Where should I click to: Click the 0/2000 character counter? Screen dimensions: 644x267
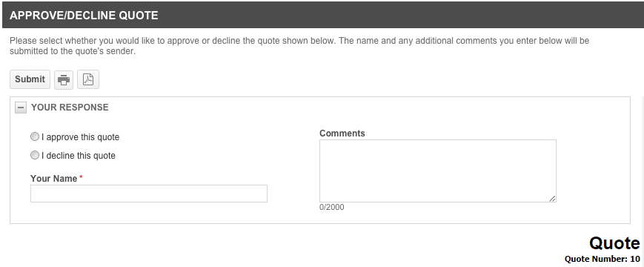(x=332, y=207)
